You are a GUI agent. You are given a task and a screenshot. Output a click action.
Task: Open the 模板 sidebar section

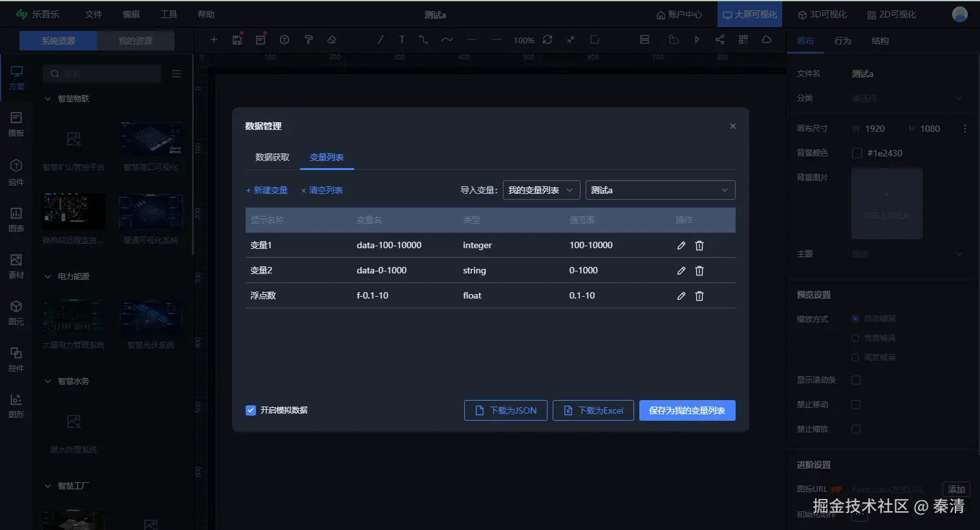16,124
